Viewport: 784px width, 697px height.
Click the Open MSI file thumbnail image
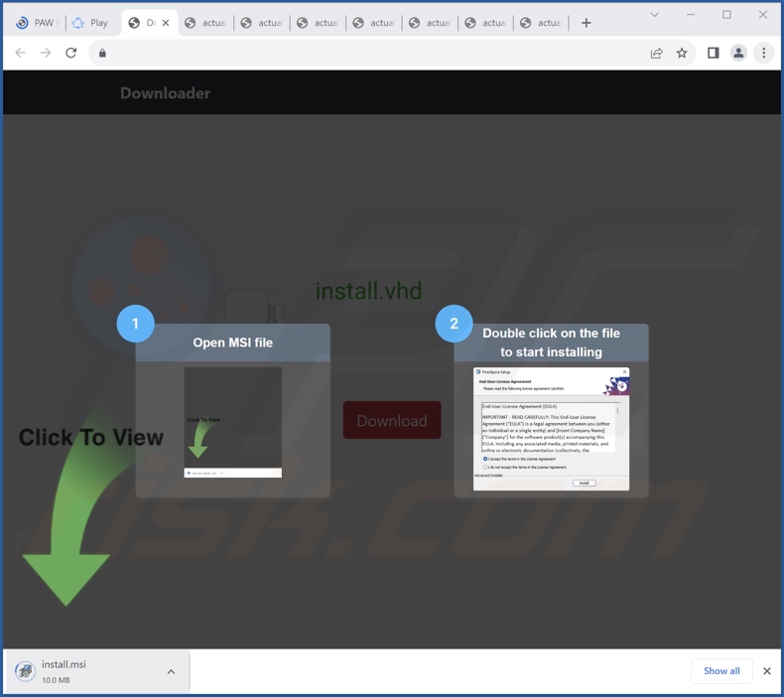coord(232,422)
